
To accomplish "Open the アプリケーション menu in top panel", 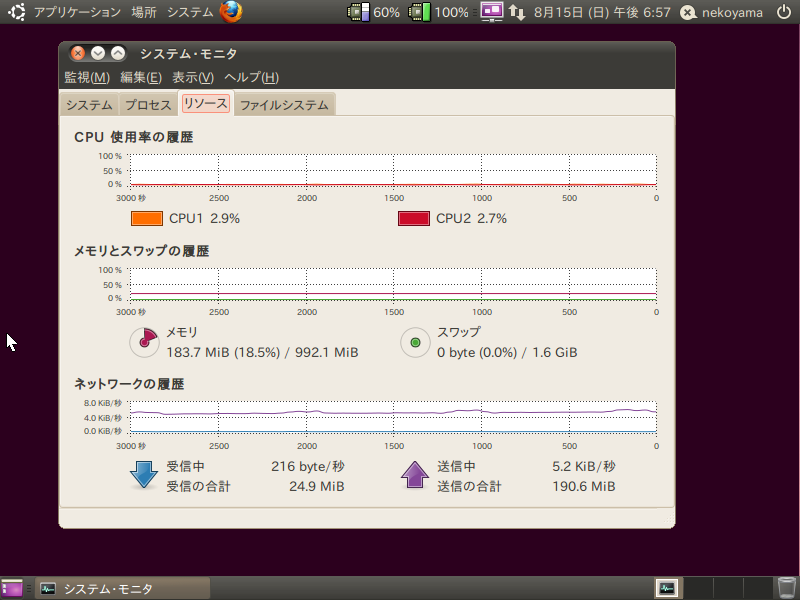I will (x=78, y=12).
